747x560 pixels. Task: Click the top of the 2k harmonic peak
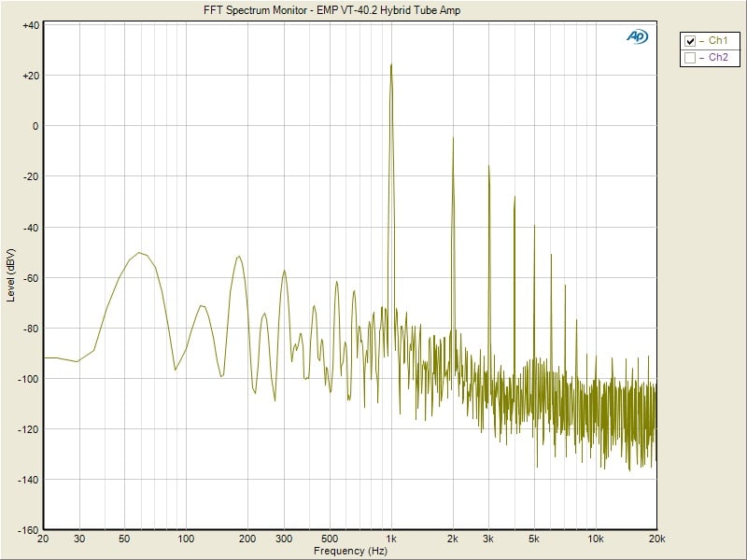coord(453,138)
